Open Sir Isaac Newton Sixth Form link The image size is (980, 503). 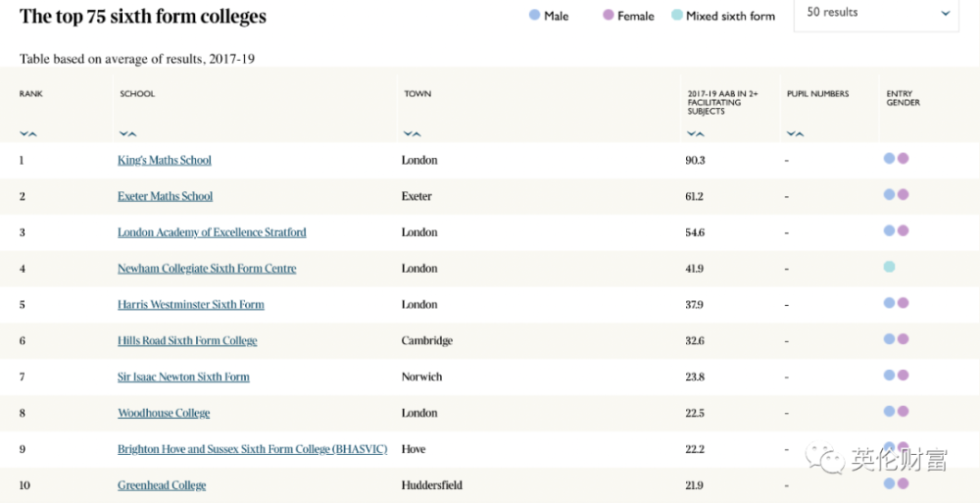point(183,377)
